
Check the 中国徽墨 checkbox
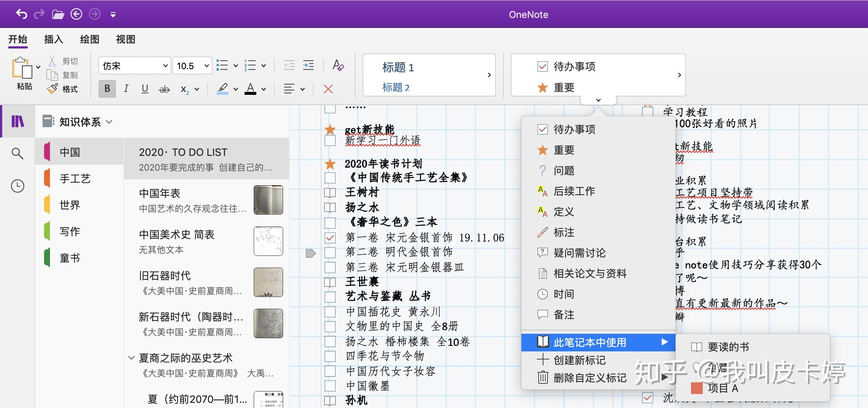coord(330,386)
